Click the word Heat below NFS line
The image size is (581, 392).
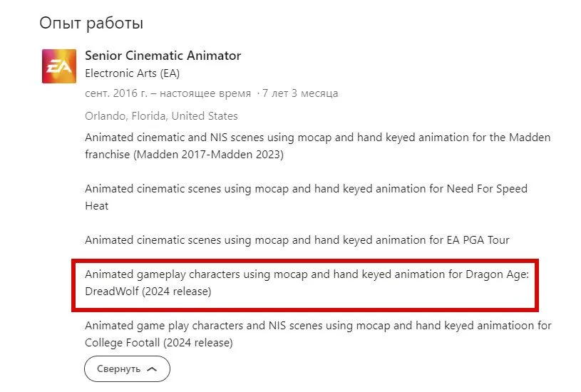pos(97,206)
